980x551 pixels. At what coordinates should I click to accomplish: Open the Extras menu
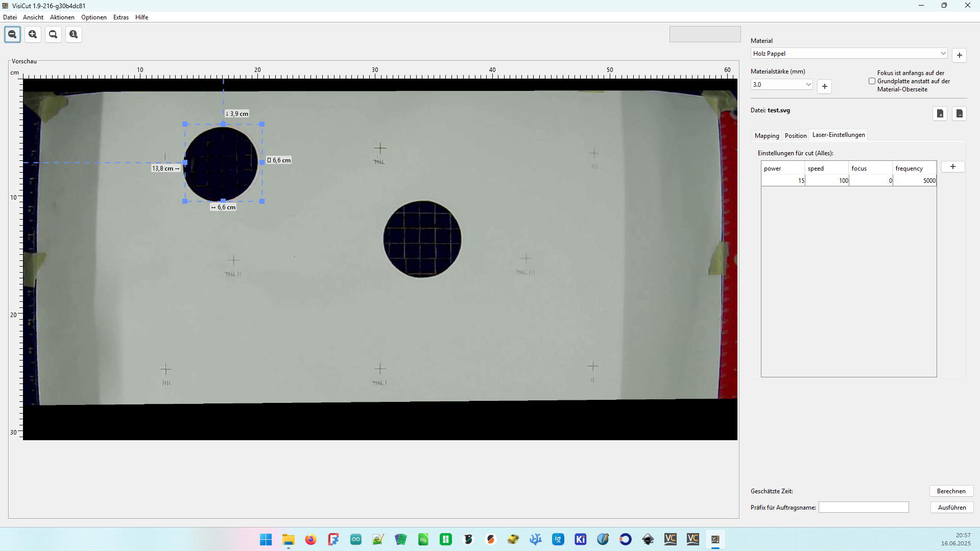click(121, 17)
